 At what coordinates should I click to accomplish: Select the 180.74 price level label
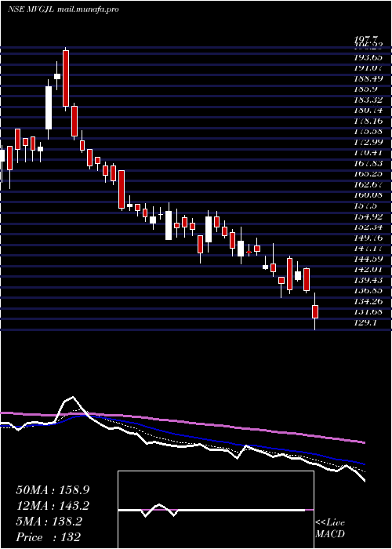[x=368, y=111]
